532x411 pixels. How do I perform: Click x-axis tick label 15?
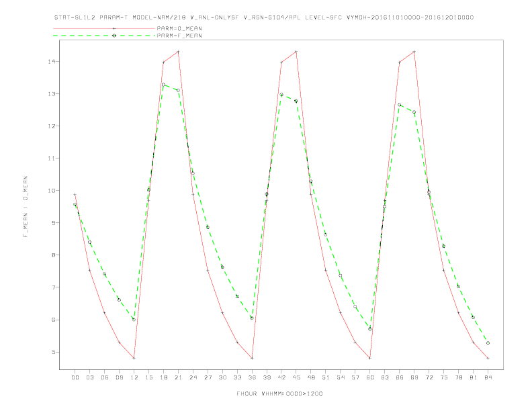148,377
